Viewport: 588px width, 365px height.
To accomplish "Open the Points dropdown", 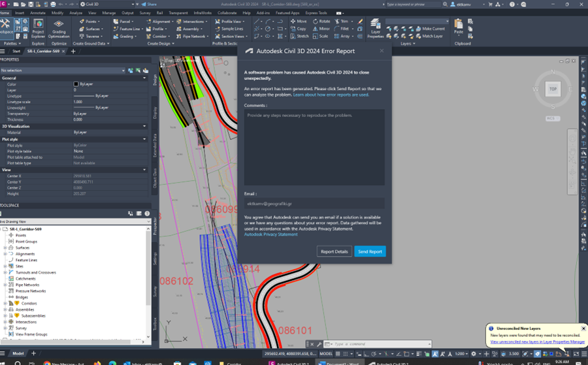I will [90, 22].
